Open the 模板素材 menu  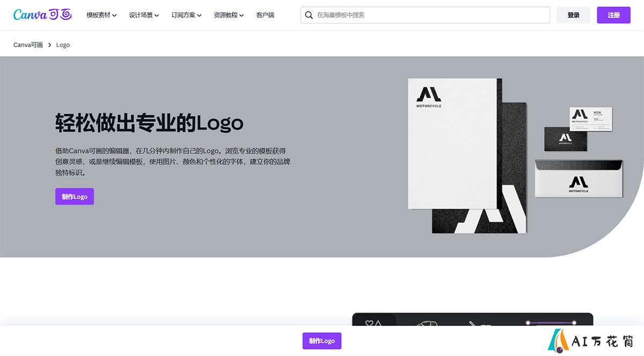(101, 15)
